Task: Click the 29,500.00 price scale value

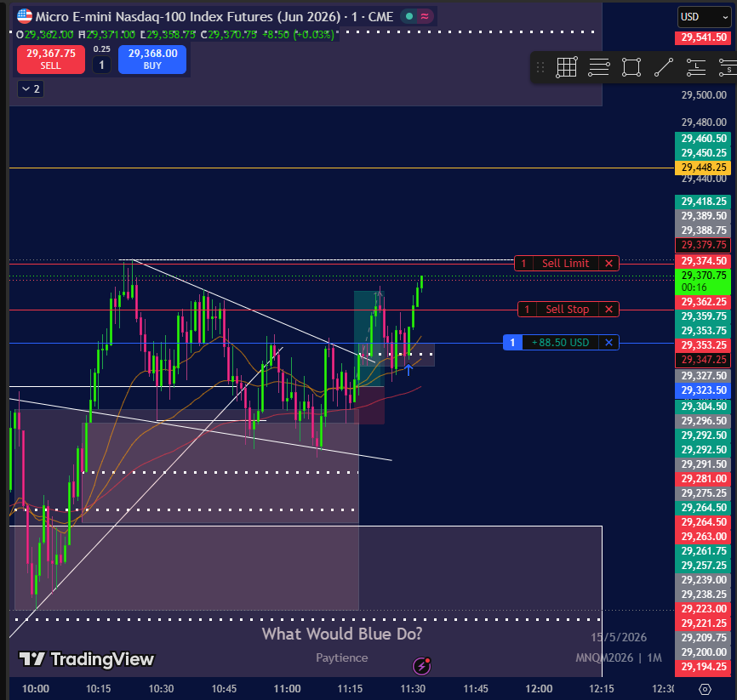Action: click(704, 95)
